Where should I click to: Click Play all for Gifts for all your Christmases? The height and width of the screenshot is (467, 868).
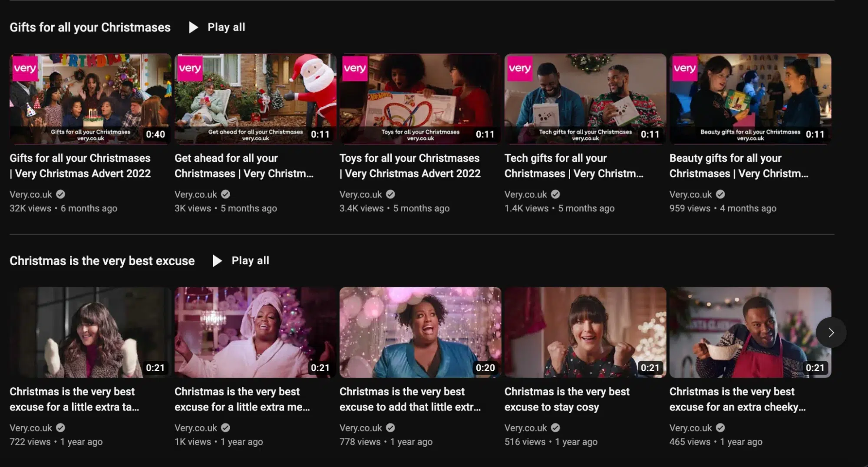point(217,27)
